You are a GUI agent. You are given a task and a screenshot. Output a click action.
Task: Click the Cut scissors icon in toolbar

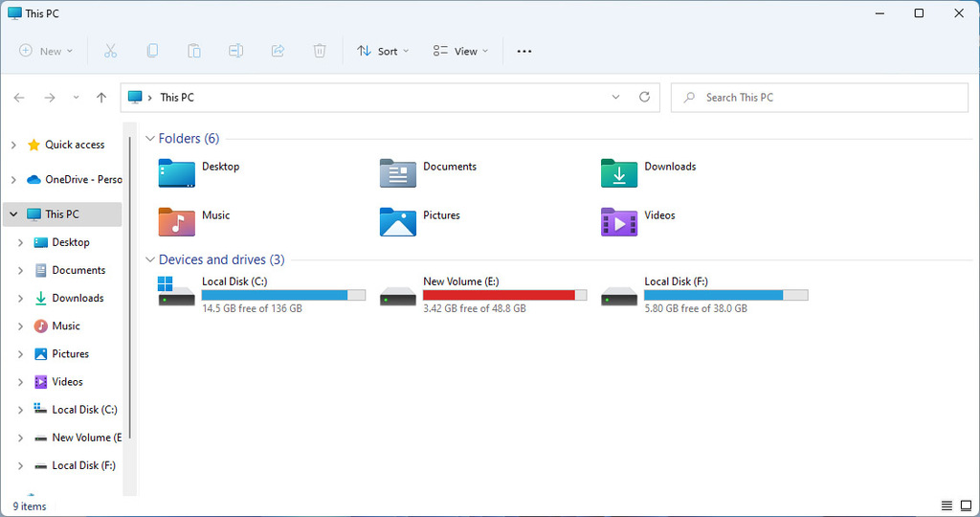(111, 51)
